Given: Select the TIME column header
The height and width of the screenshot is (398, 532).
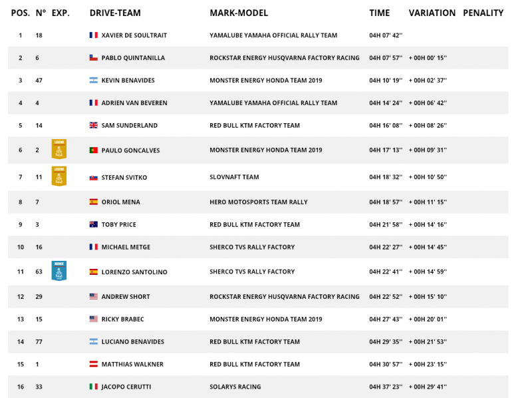Looking at the screenshot, I should (x=379, y=13).
